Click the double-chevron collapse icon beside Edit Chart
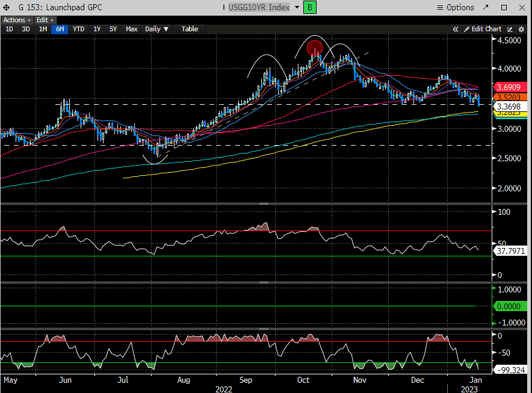The height and width of the screenshot is (393, 532). pos(456,29)
